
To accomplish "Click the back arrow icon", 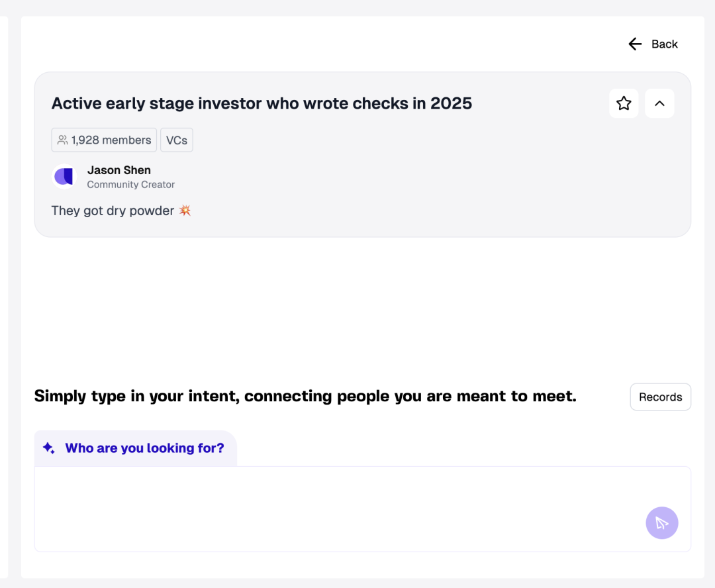I will coord(635,44).
